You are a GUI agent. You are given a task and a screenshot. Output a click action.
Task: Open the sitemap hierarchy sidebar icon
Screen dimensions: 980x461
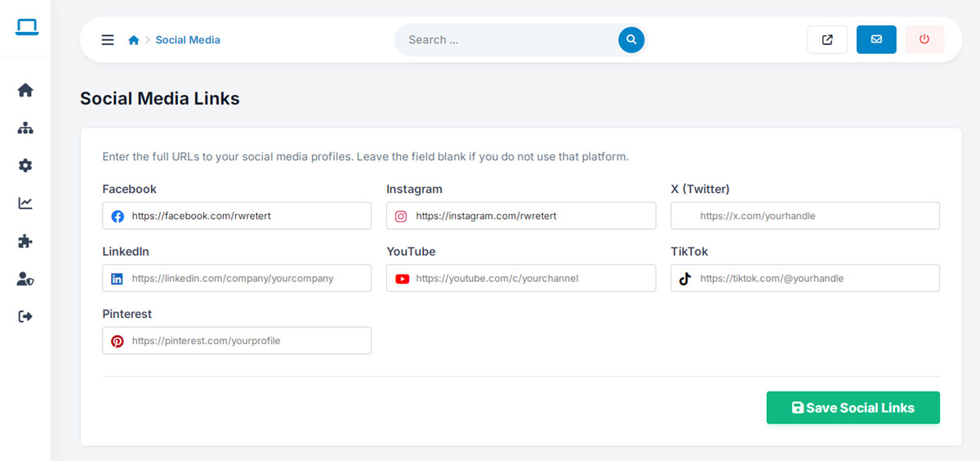[x=25, y=128]
